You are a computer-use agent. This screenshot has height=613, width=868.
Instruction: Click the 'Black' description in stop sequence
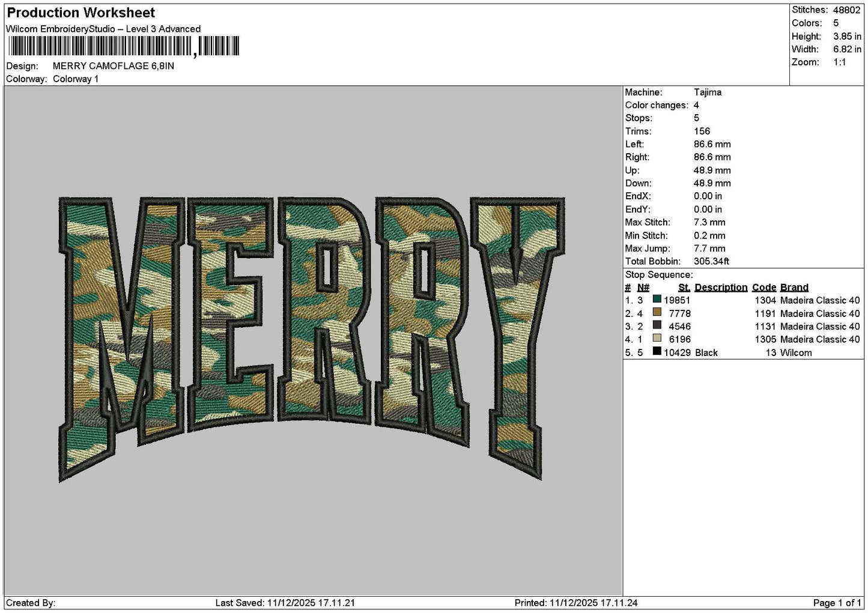(706, 352)
